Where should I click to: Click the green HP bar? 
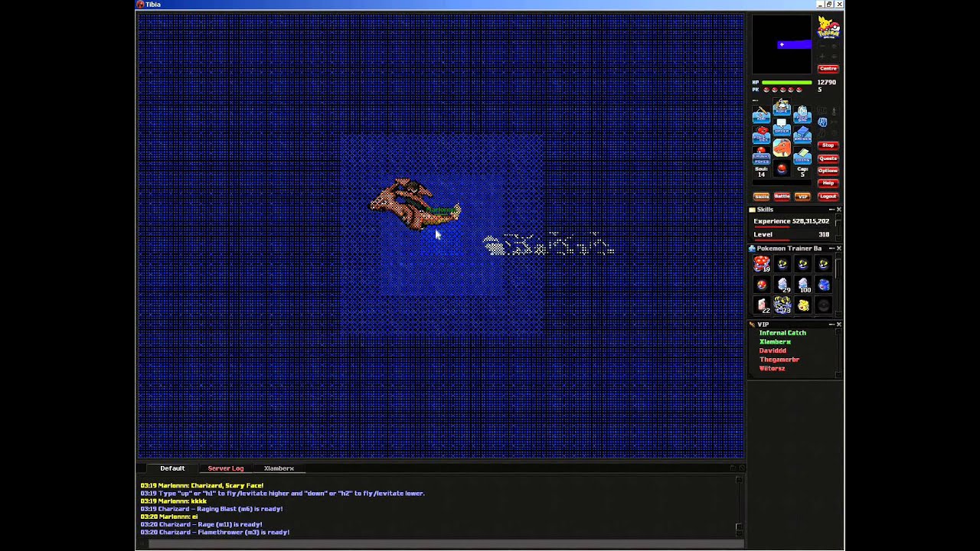click(x=787, y=83)
